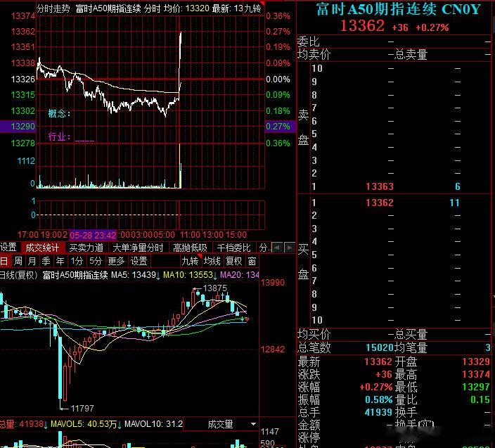Select the 周 weekly period
Viewport: 495px width, 448px height.
[18, 261]
